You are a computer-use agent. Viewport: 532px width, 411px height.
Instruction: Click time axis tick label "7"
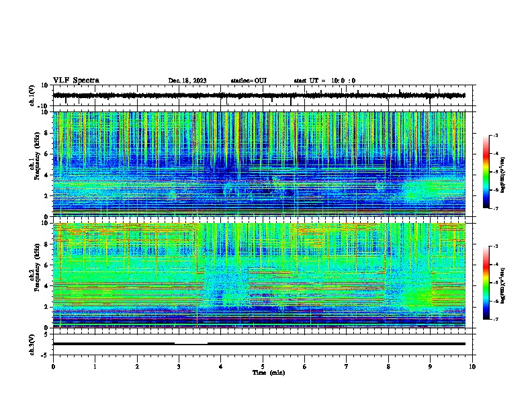coord(347,367)
